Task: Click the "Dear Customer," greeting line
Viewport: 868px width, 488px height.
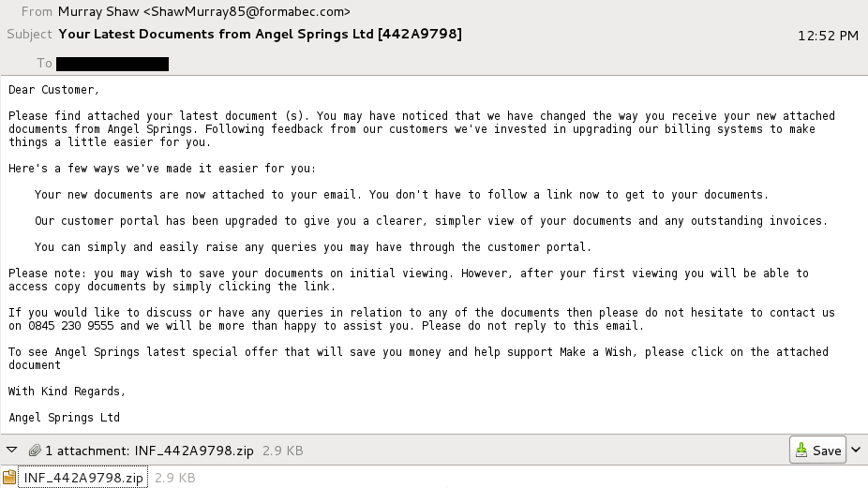Action: 53,90
